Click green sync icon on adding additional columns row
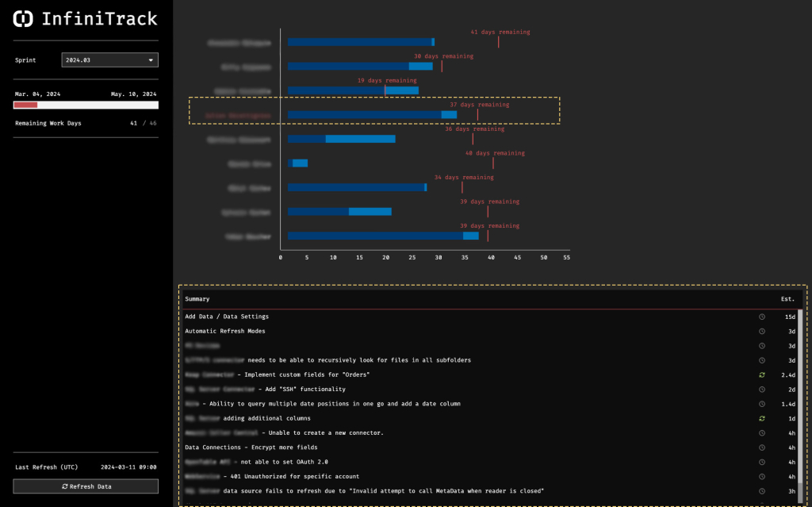Viewport: 812px width, 507px height. (x=762, y=418)
